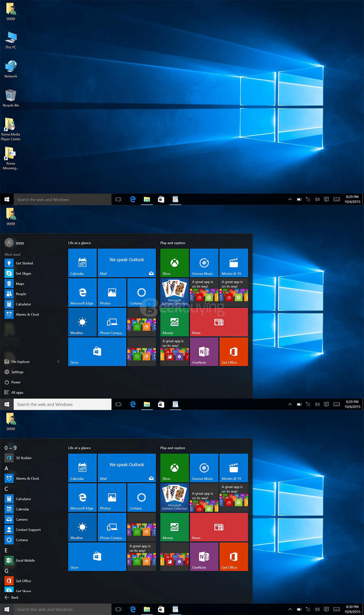Click Settings gear in Start menu
364x615 pixels.
click(x=14, y=372)
